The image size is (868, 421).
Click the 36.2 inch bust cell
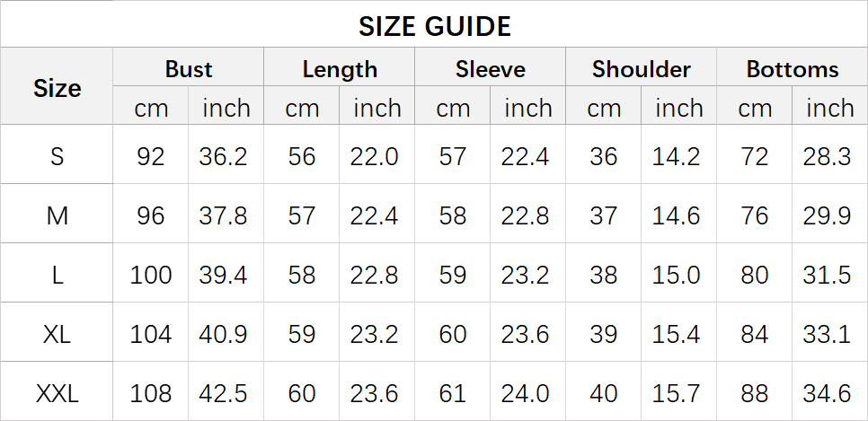click(x=223, y=156)
